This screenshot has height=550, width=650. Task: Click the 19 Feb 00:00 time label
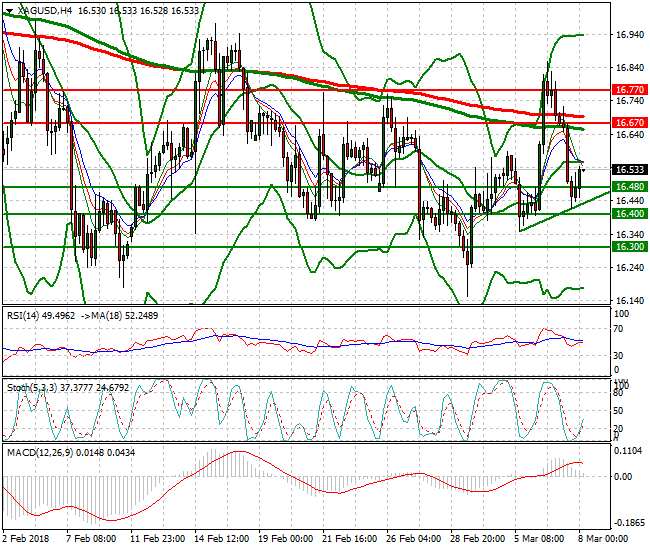(x=286, y=539)
